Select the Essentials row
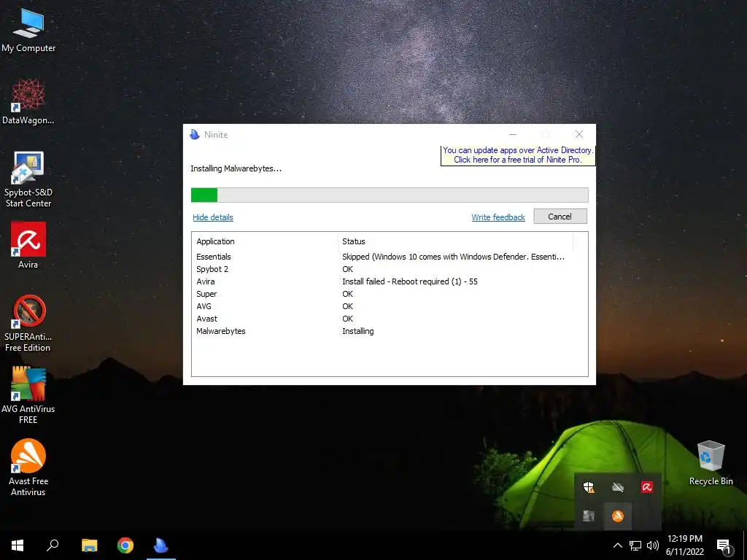Image resolution: width=747 pixels, height=560 pixels. click(x=390, y=257)
